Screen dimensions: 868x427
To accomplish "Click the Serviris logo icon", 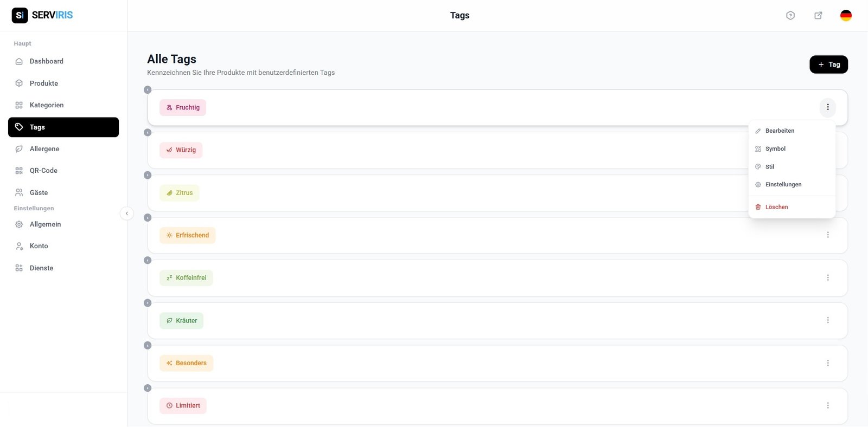I will click(20, 15).
